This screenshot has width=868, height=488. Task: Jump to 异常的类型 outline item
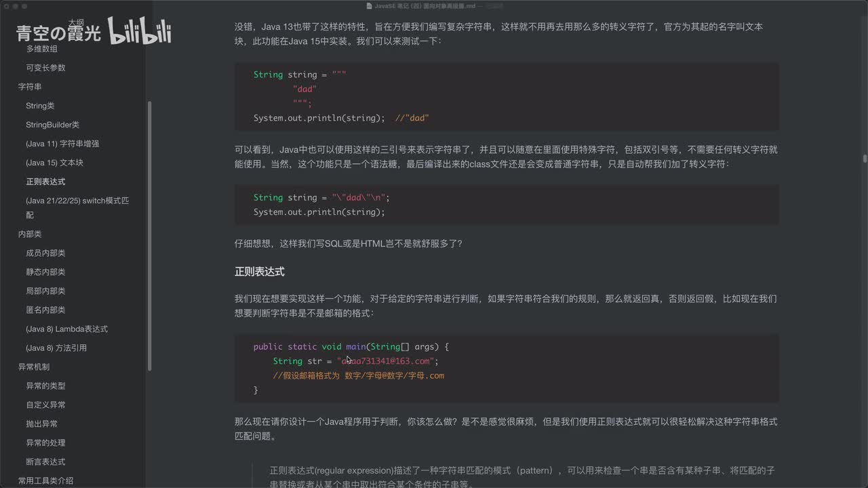click(x=45, y=386)
